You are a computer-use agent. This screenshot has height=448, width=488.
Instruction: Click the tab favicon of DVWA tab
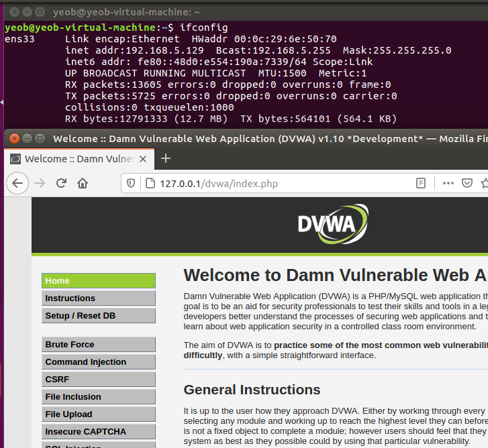15,159
